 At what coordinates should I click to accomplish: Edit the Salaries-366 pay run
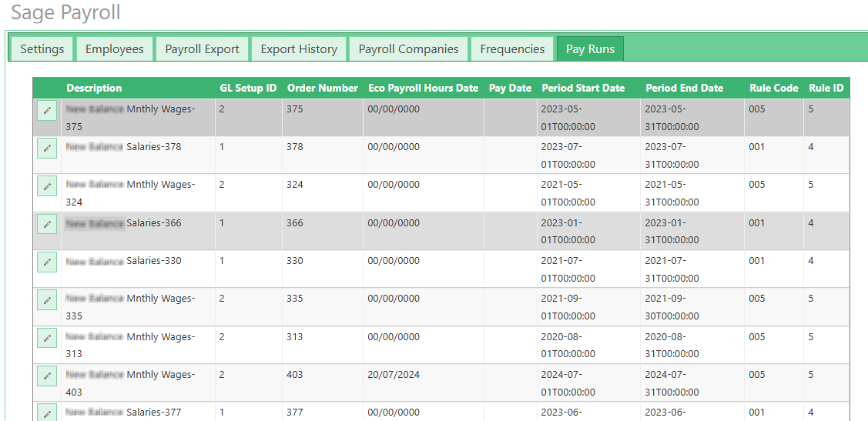click(47, 224)
